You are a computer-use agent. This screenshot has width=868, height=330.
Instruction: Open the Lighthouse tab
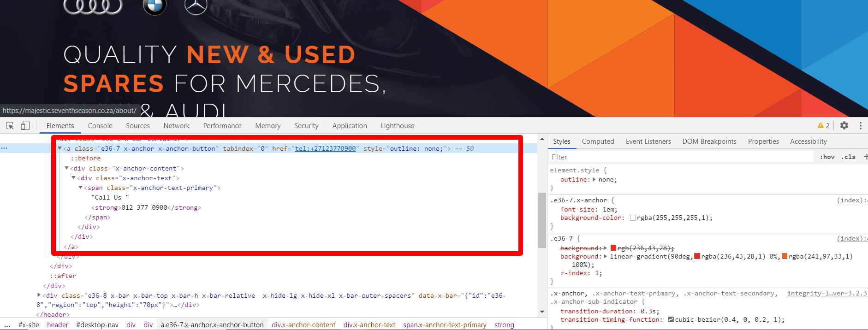[x=398, y=126]
